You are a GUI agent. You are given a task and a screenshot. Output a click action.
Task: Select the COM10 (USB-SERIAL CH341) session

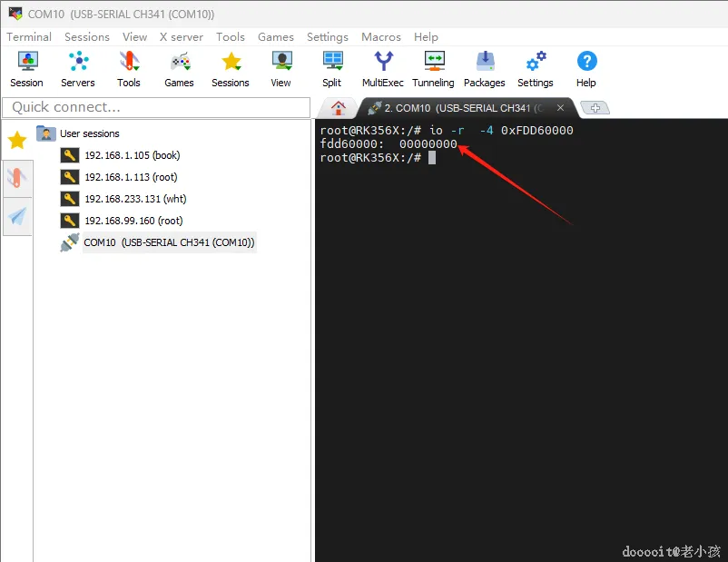169,242
